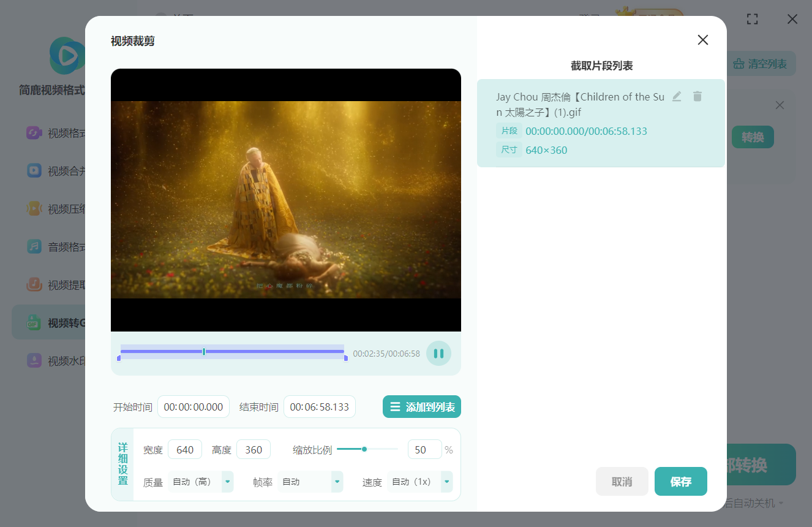Delete the clip using the trash icon
The height and width of the screenshot is (527, 812).
pos(697,96)
